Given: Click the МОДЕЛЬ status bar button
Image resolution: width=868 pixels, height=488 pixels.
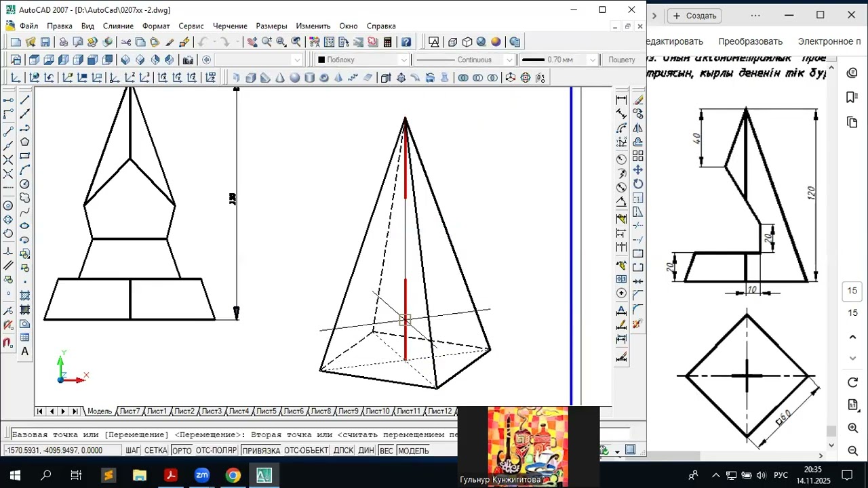Looking at the screenshot, I should pos(414,451).
